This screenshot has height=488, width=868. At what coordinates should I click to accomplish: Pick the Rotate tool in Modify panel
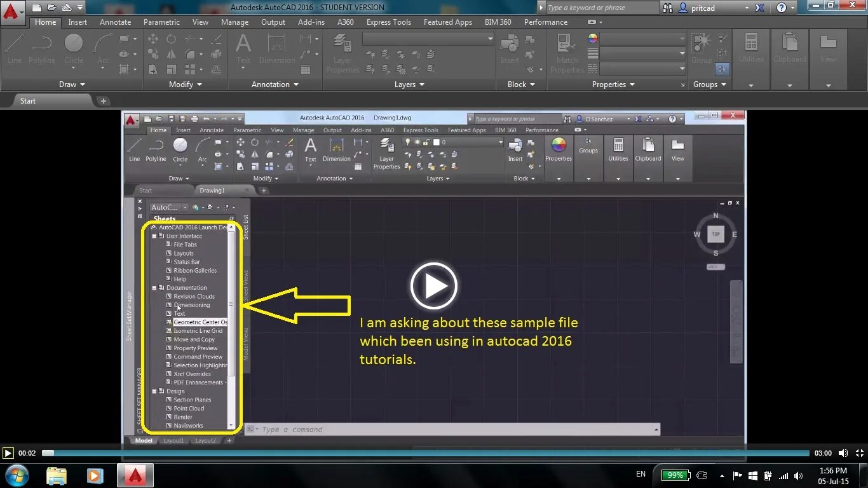click(x=171, y=39)
